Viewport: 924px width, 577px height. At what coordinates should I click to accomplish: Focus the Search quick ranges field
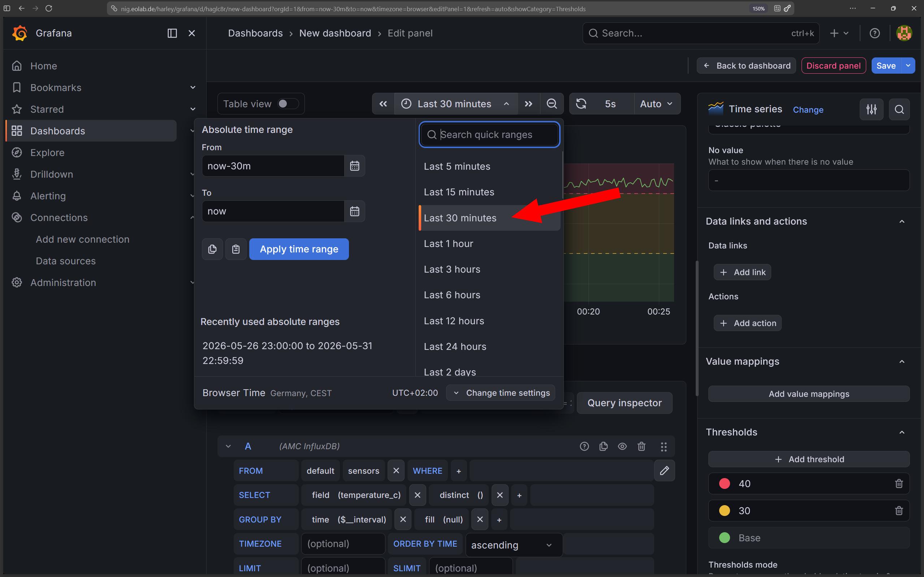[489, 135]
